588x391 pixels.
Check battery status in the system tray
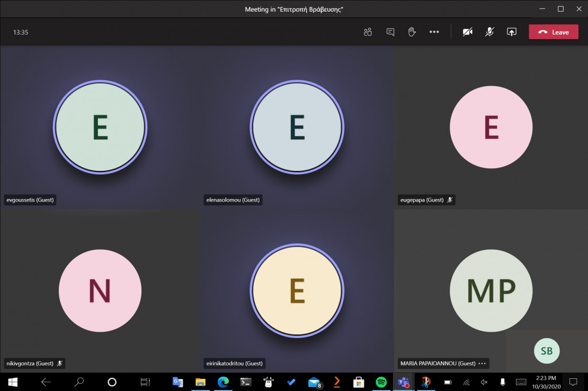coord(448,382)
